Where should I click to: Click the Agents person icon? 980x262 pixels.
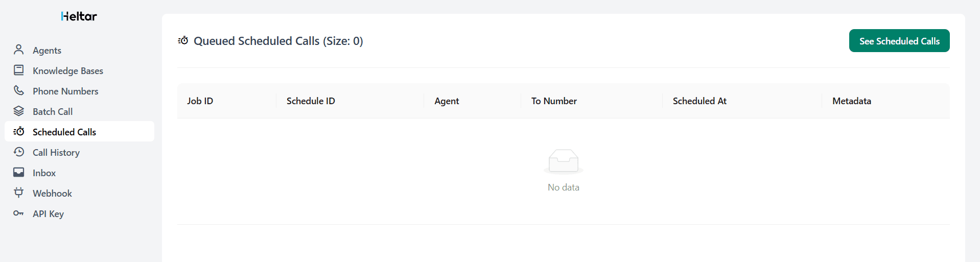tap(19, 50)
